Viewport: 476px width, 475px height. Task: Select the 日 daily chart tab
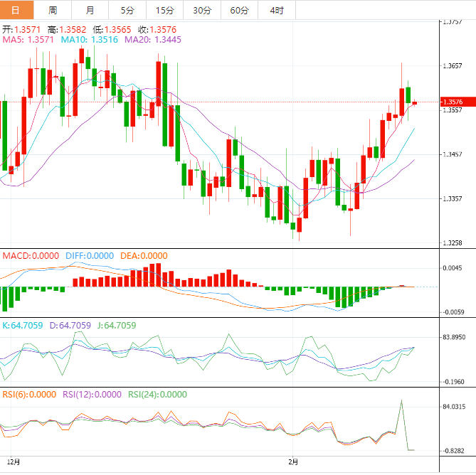click(17, 10)
